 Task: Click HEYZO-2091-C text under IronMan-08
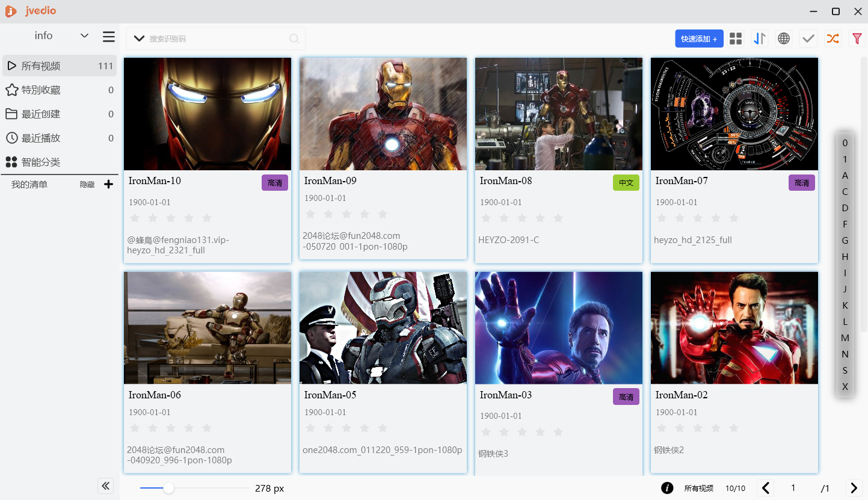pyautogui.click(x=509, y=240)
